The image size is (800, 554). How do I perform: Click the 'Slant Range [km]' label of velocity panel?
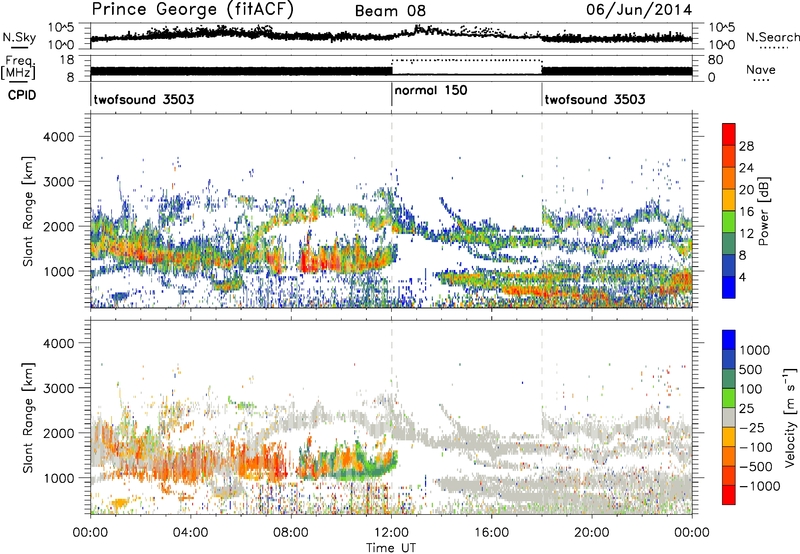[29, 418]
